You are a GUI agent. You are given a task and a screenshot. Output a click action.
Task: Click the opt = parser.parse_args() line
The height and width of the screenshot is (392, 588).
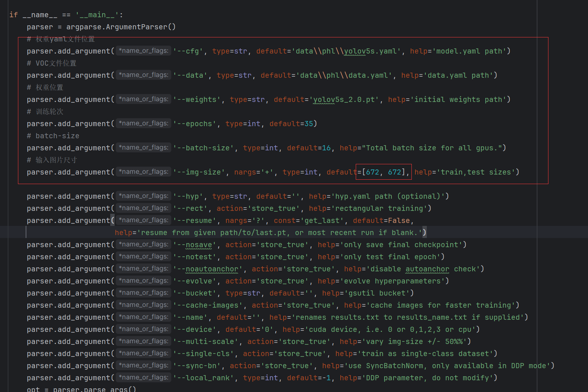click(81, 389)
